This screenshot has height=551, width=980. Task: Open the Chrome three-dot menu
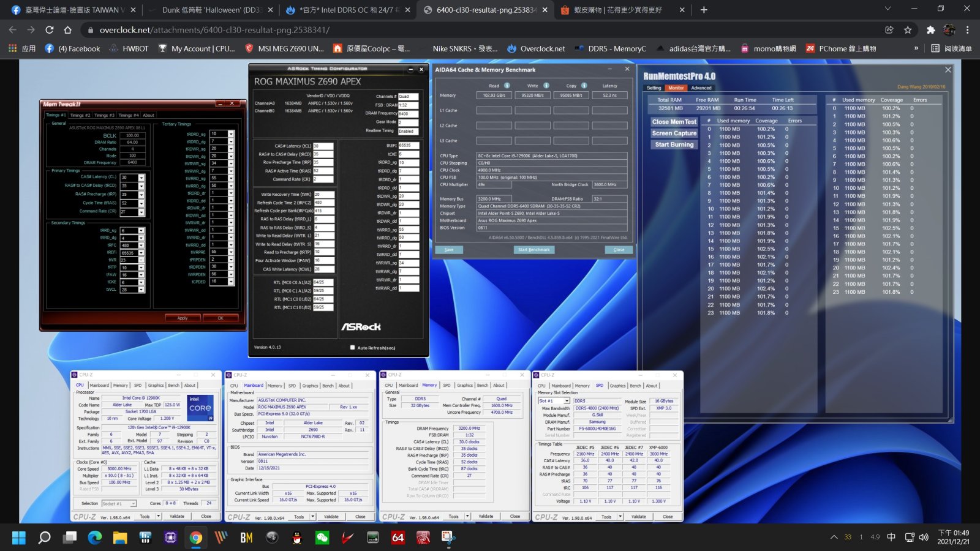tap(968, 29)
